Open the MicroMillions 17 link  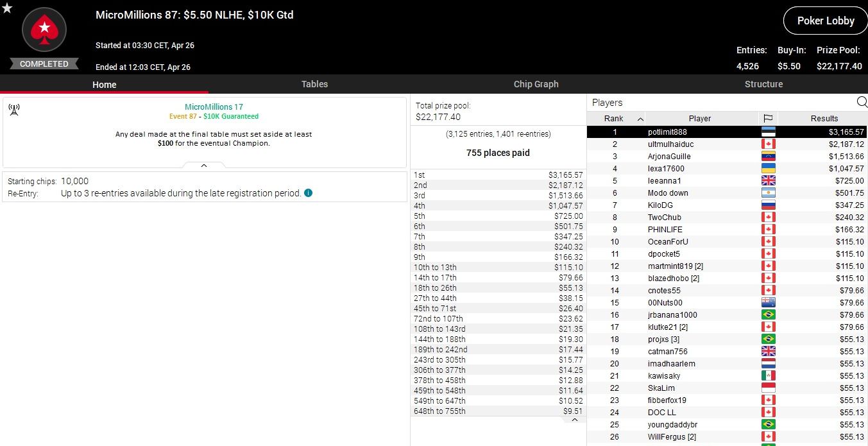pyautogui.click(x=214, y=107)
